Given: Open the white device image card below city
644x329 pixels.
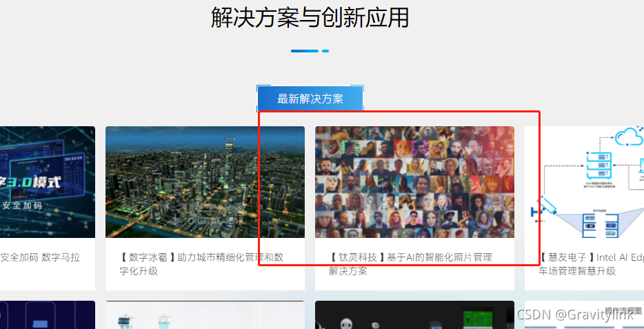Looking at the screenshot, I should pyautogui.click(x=205, y=315).
